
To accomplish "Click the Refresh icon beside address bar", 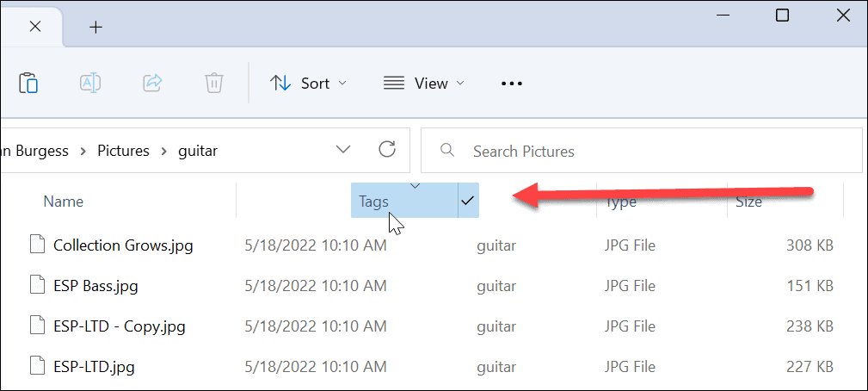I will 387,150.
